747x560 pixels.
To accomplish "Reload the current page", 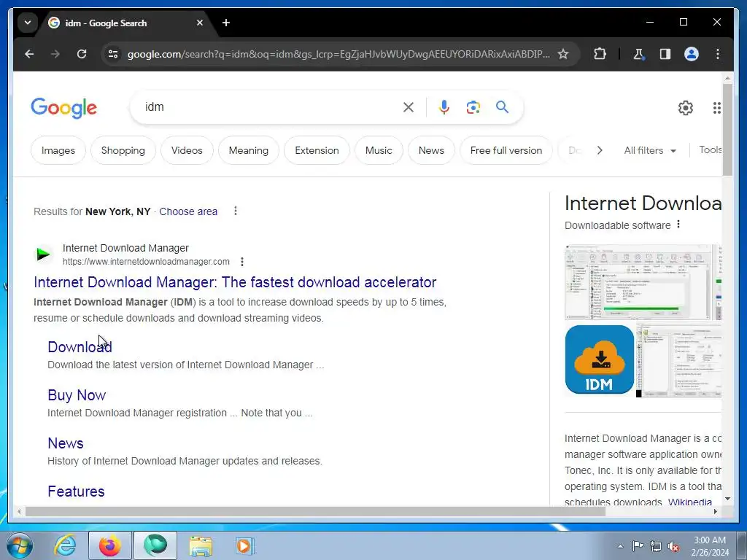I will (82, 54).
